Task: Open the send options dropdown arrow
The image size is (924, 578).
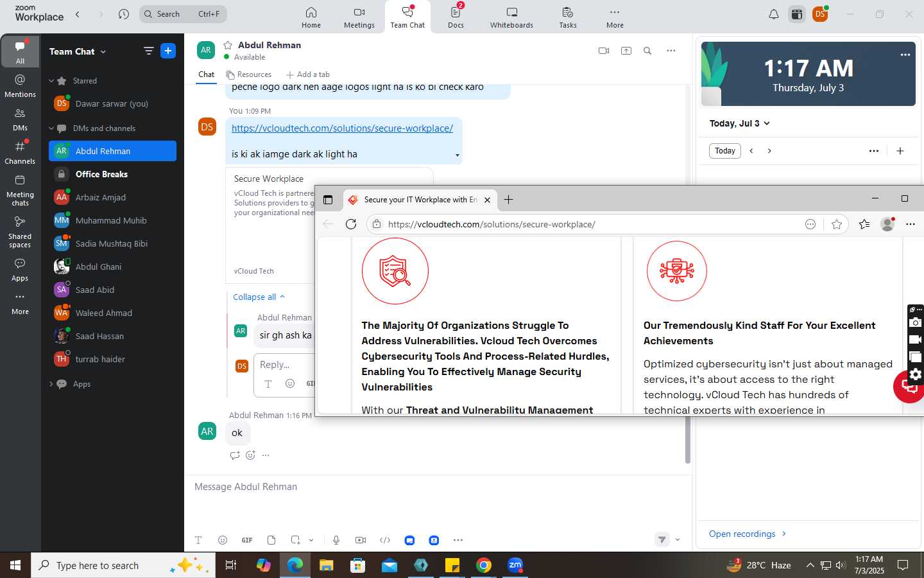Action: [x=678, y=540]
